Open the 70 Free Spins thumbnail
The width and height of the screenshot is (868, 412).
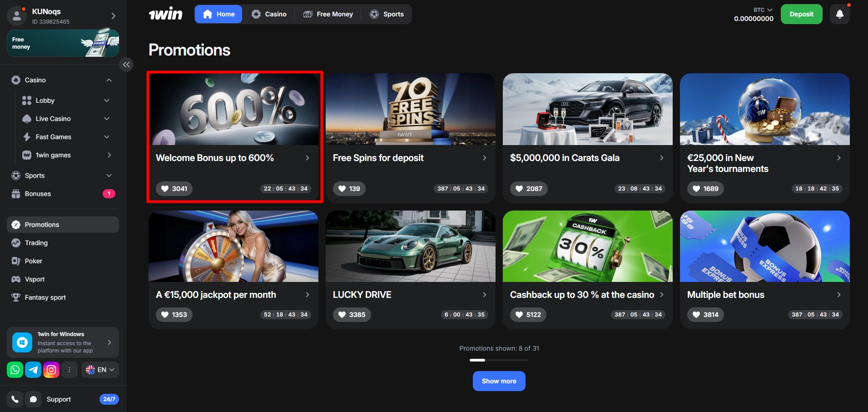tap(411, 109)
